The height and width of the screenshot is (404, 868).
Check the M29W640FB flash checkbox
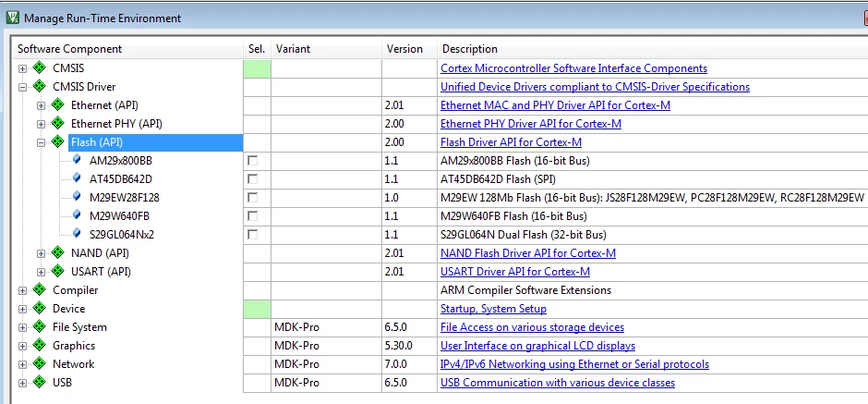coord(252,215)
